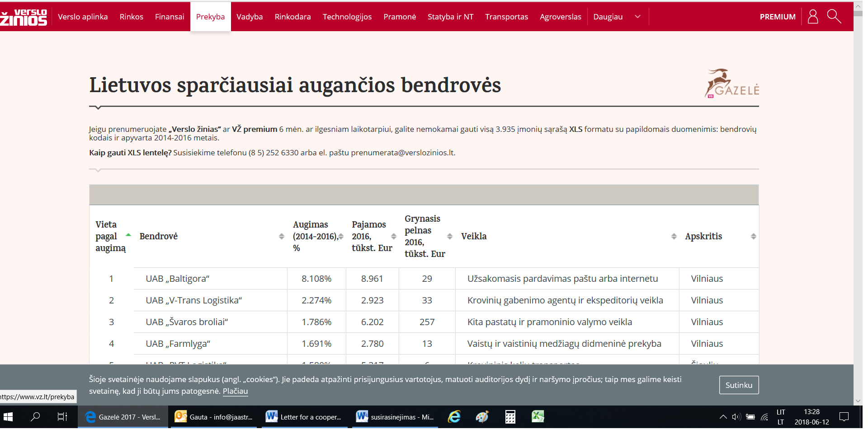Open the Windows Start menu

(x=8, y=417)
